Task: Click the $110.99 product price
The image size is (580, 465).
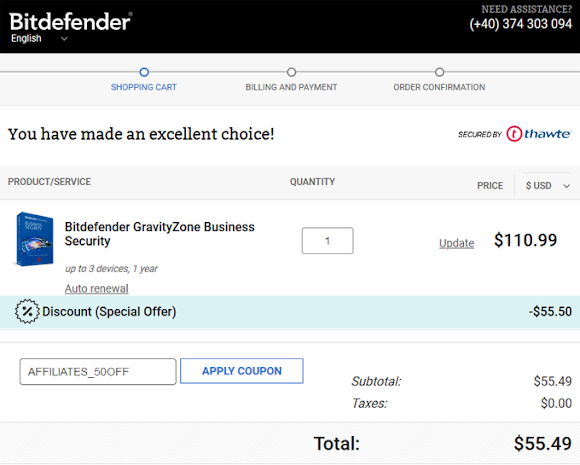Action: click(525, 240)
